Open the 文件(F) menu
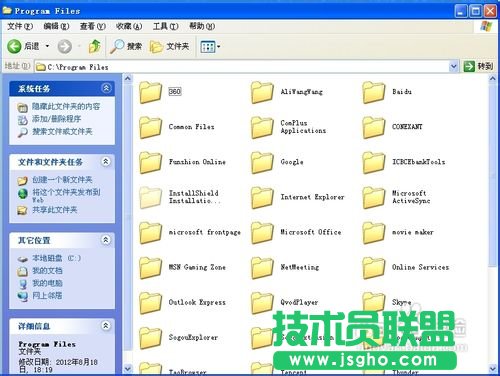 point(20,26)
